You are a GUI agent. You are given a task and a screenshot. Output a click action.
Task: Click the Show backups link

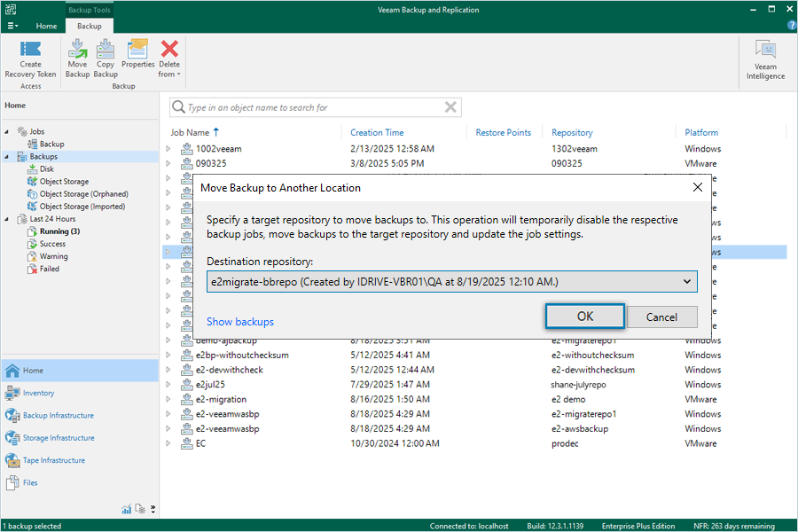click(240, 322)
